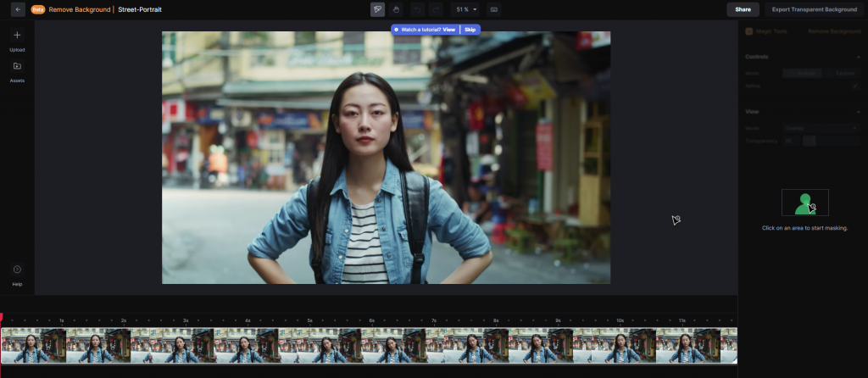Click the tutorial info icon
Screen dimensions: 868x378
pyautogui.click(x=397, y=30)
